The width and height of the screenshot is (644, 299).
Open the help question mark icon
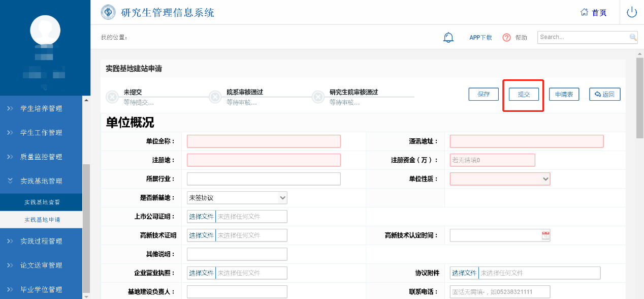[506, 38]
